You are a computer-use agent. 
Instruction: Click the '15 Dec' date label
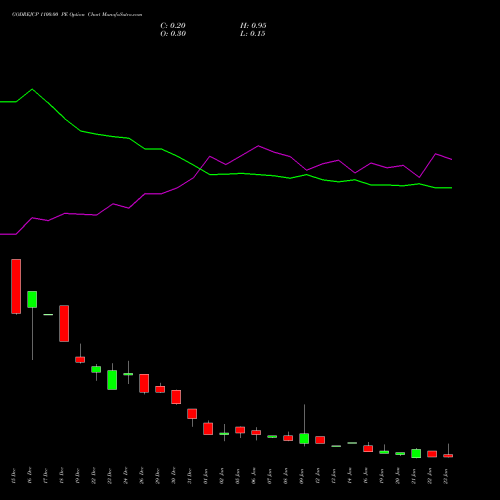(x=14, y=476)
